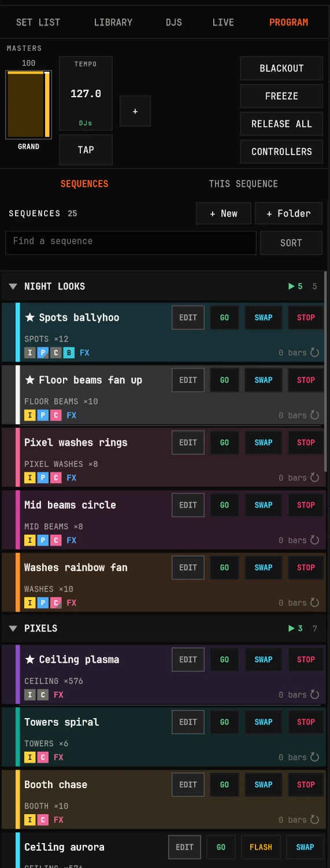
Task: Edit the Booth chase sequence
Action: point(188,785)
